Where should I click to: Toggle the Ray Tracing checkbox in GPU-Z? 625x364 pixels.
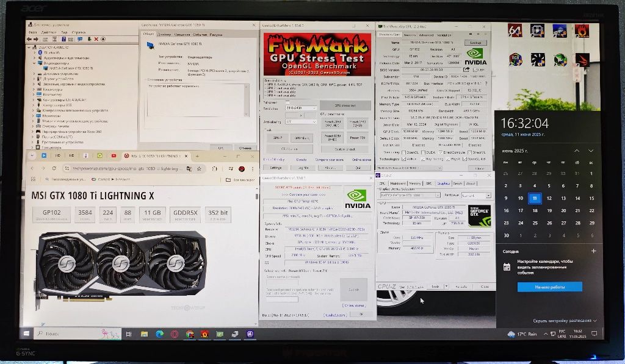coord(423,159)
